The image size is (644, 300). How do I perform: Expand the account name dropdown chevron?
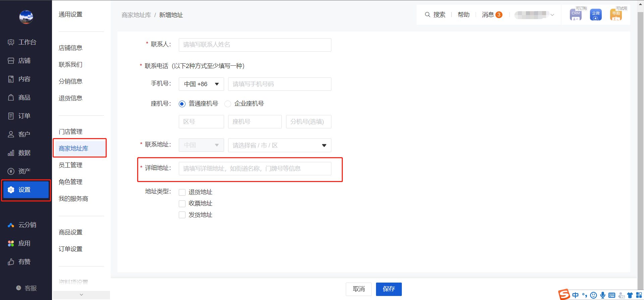tap(552, 15)
